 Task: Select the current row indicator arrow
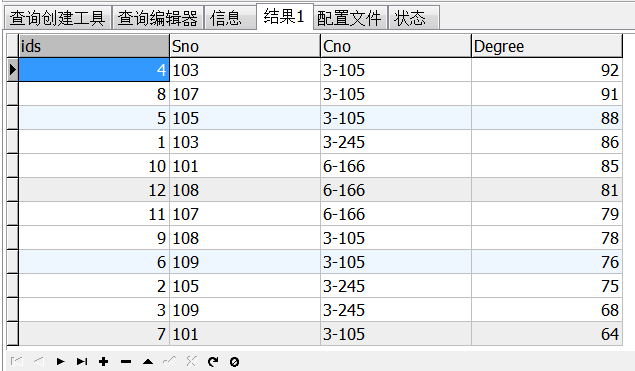click(13, 70)
